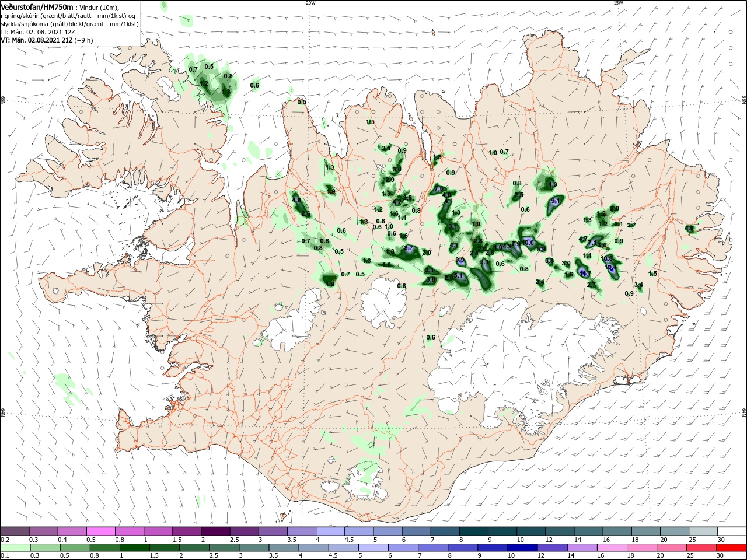Select the darkest purple 2–2.5 snow swatch
The height and width of the screenshot is (560, 747).
(215, 531)
